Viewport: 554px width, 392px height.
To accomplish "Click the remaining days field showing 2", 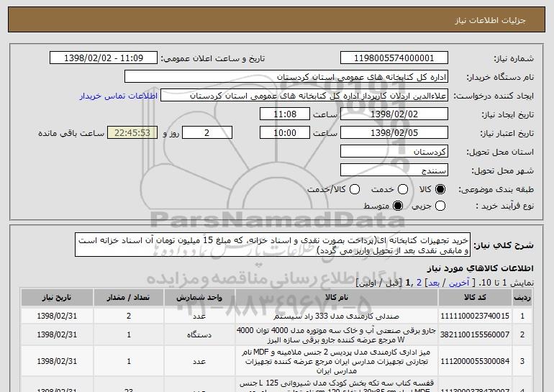I will (207, 133).
